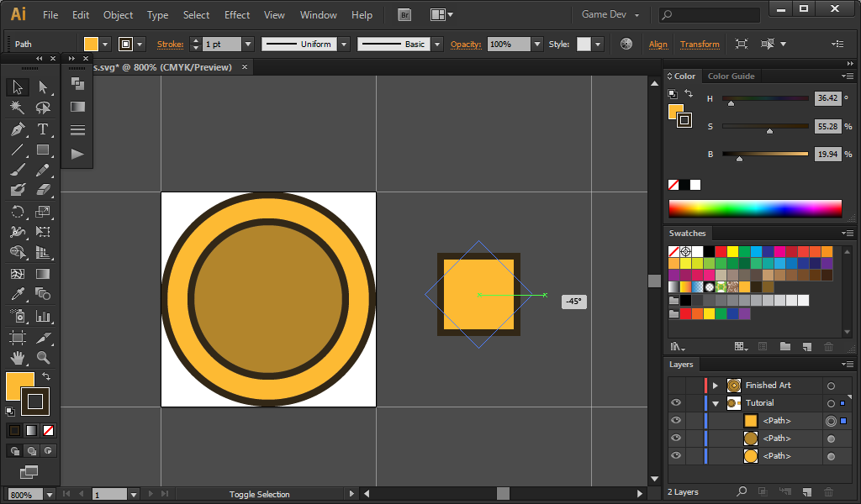The image size is (861, 504).
Task: Hide the Tutorial layer with its eye icon
Action: 676,403
